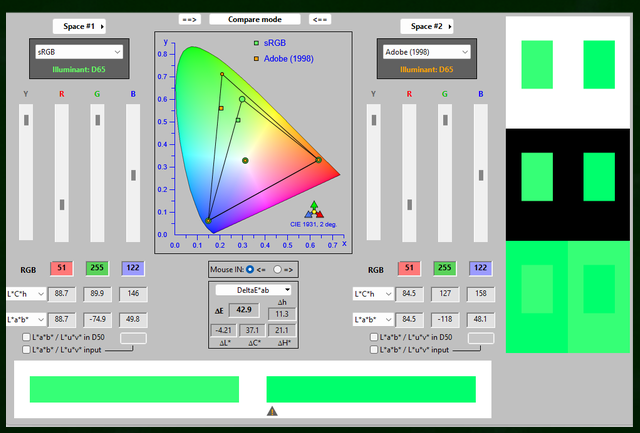The height and width of the screenshot is (433, 640).
Task: Click Space #2 blue value field 122
Action: 481,268
